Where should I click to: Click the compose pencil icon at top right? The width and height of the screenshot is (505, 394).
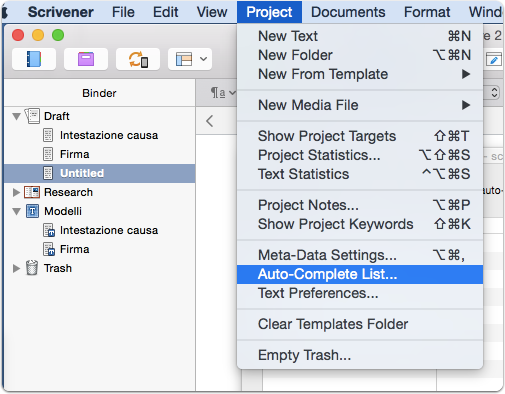(x=494, y=59)
